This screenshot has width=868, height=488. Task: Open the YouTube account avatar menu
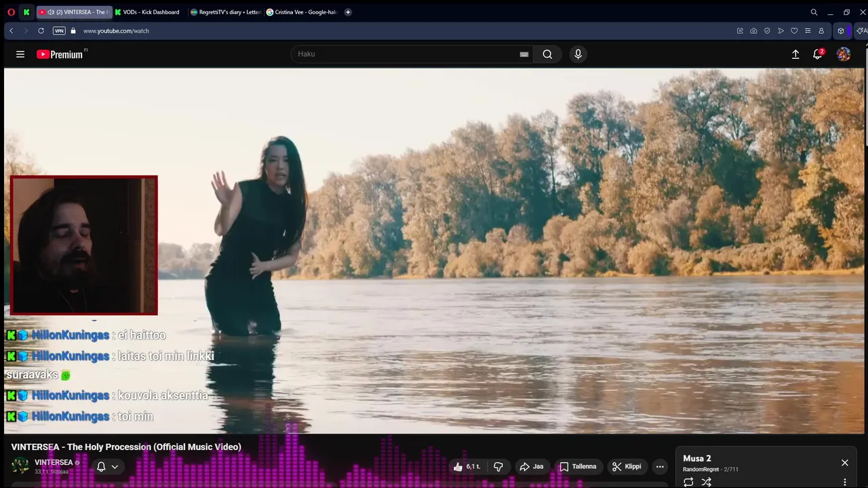point(844,54)
